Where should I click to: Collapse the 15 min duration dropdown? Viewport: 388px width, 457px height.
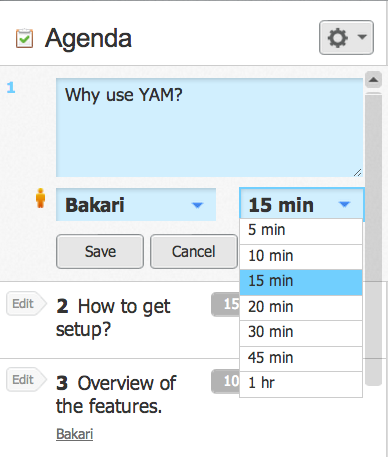tap(302, 204)
